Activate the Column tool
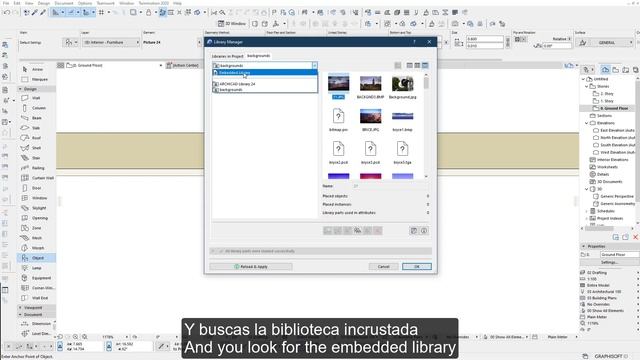Image resolution: width=640 pixels, height=360 pixels. point(37,108)
